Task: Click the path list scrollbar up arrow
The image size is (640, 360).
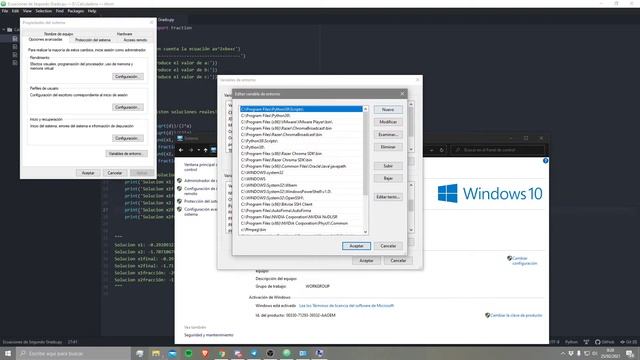Action: pyautogui.click(x=365, y=109)
